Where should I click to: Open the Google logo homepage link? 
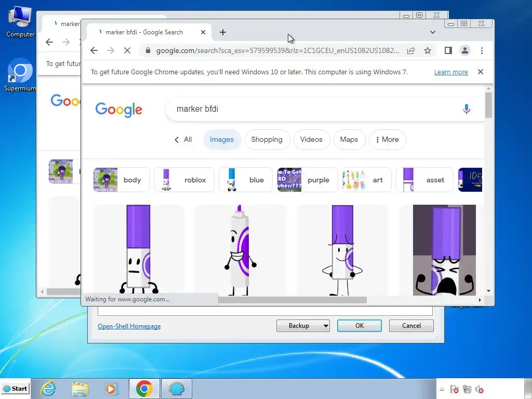[x=119, y=109]
